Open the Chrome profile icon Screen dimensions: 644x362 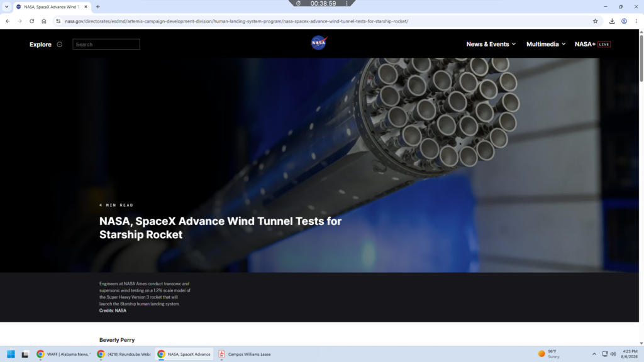point(624,21)
